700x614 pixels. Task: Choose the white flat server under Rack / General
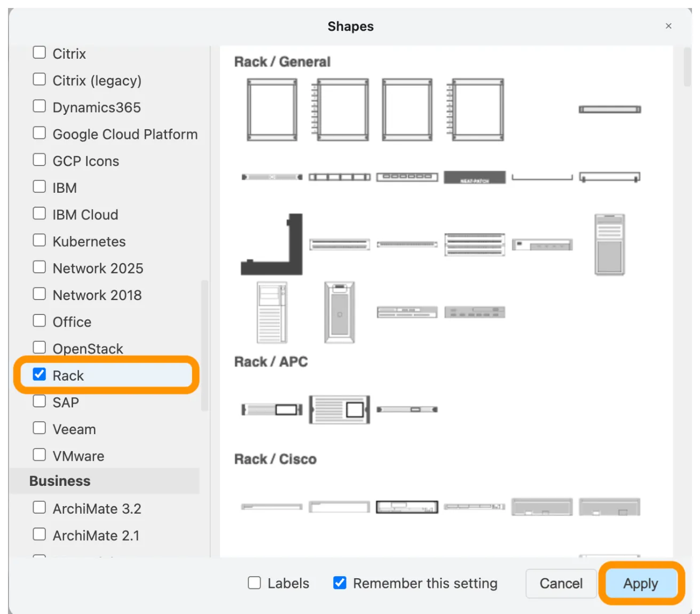407,312
